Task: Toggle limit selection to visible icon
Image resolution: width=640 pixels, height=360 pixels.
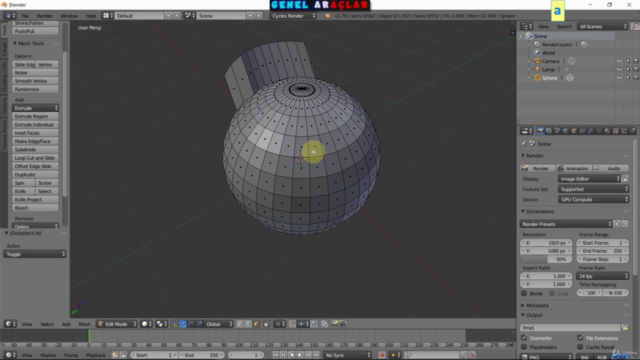Action: [266, 324]
